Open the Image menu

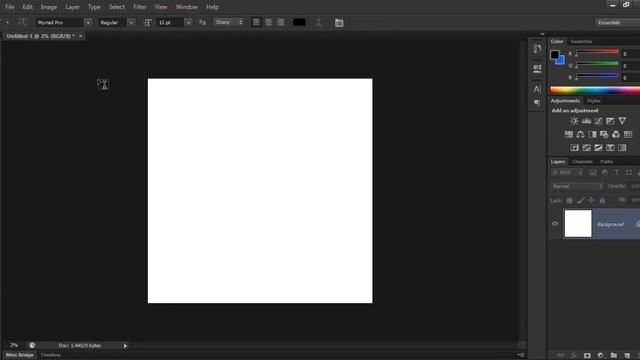(x=49, y=7)
